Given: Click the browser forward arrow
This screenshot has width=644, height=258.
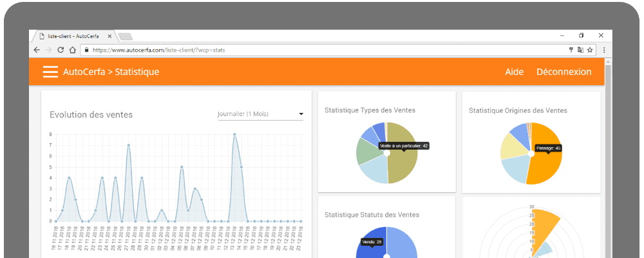Looking at the screenshot, I should point(48,50).
